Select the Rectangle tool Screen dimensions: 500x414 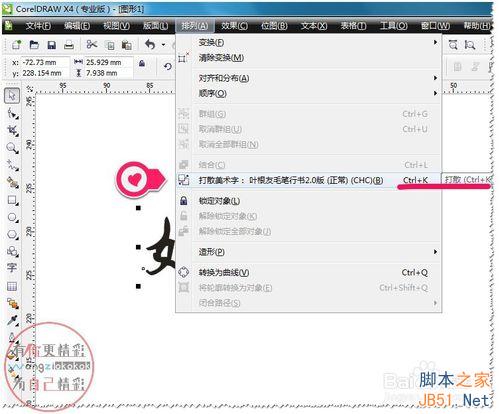(x=13, y=200)
